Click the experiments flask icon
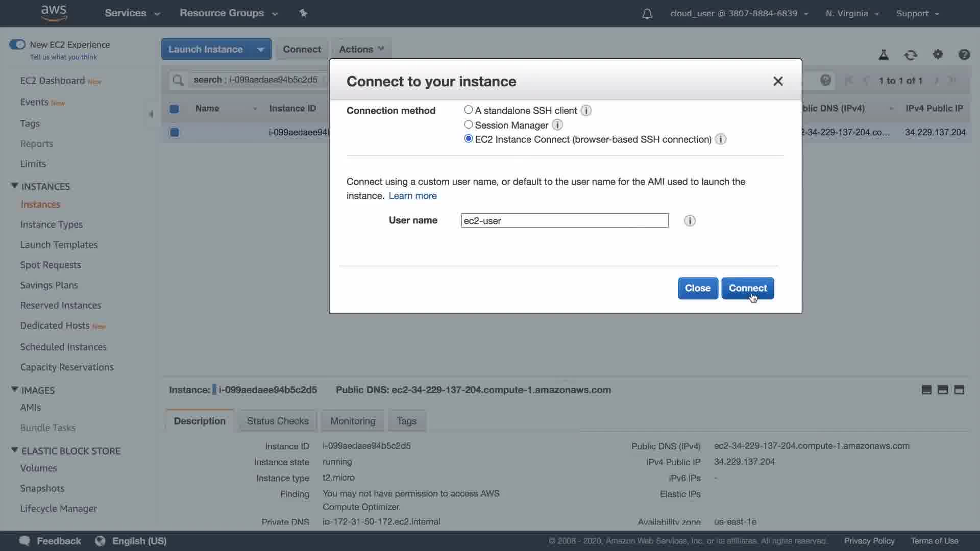 (x=884, y=55)
